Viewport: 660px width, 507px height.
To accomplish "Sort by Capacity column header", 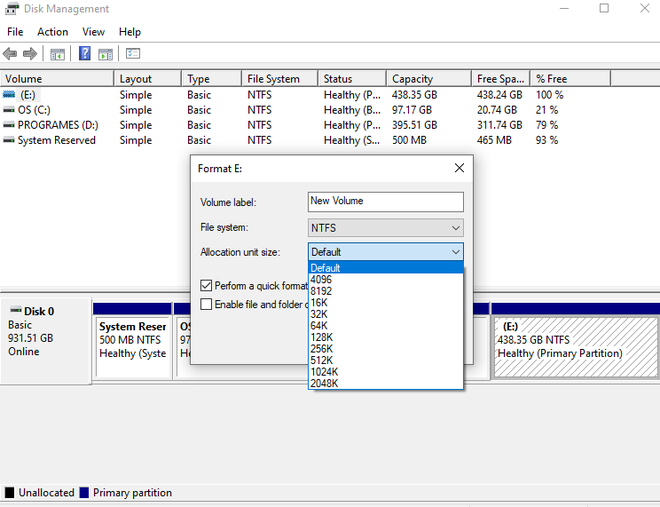I will point(429,79).
